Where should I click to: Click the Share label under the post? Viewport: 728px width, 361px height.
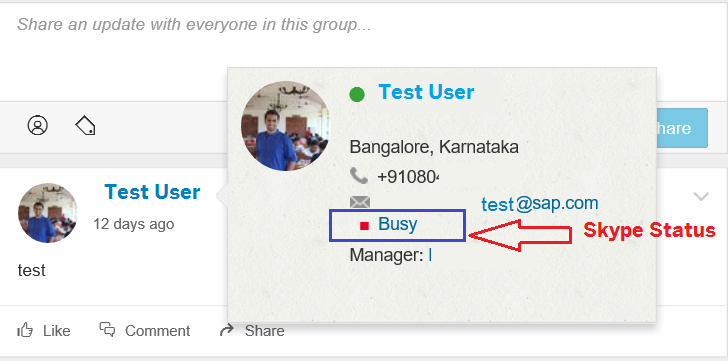click(265, 331)
